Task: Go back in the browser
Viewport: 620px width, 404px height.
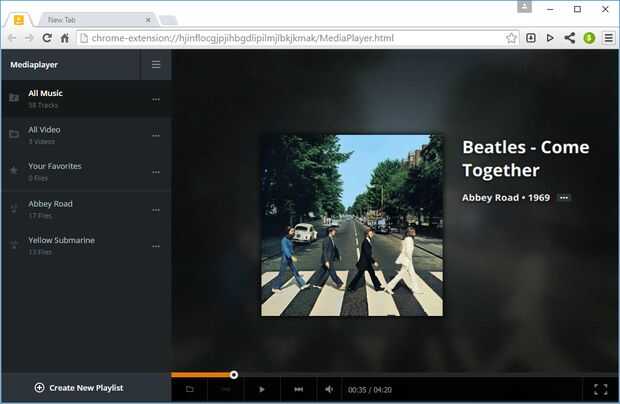Action: [12, 38]
